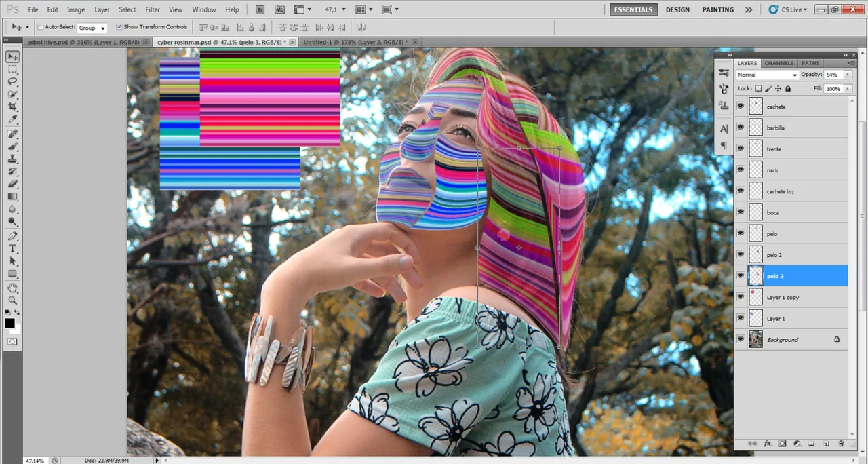Image resolution: width=868 pixels, height=464 pixels.
Task: Add a layer mask
Action: click(x=783, y=444)
